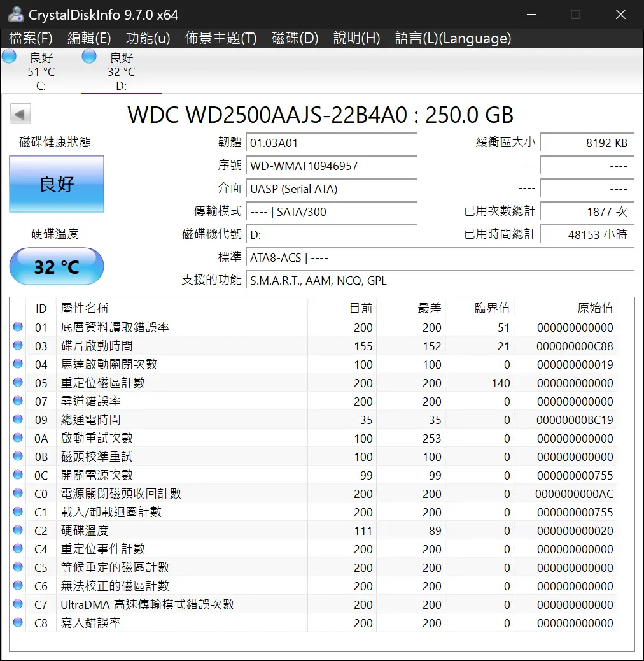Open the 佈景主題(T) menu
This screenshot has height=661, width=644.
(x=221, y=38)
